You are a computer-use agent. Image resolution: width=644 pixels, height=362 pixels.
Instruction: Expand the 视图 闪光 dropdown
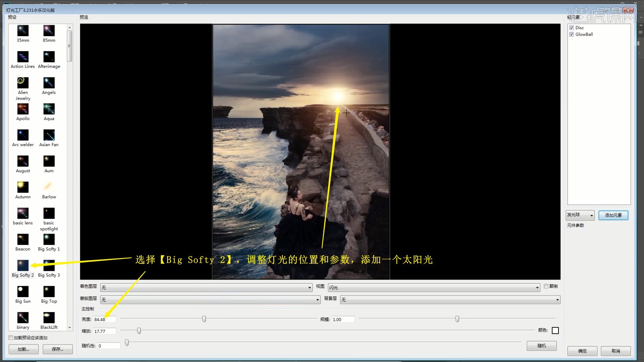click(434, 288)
